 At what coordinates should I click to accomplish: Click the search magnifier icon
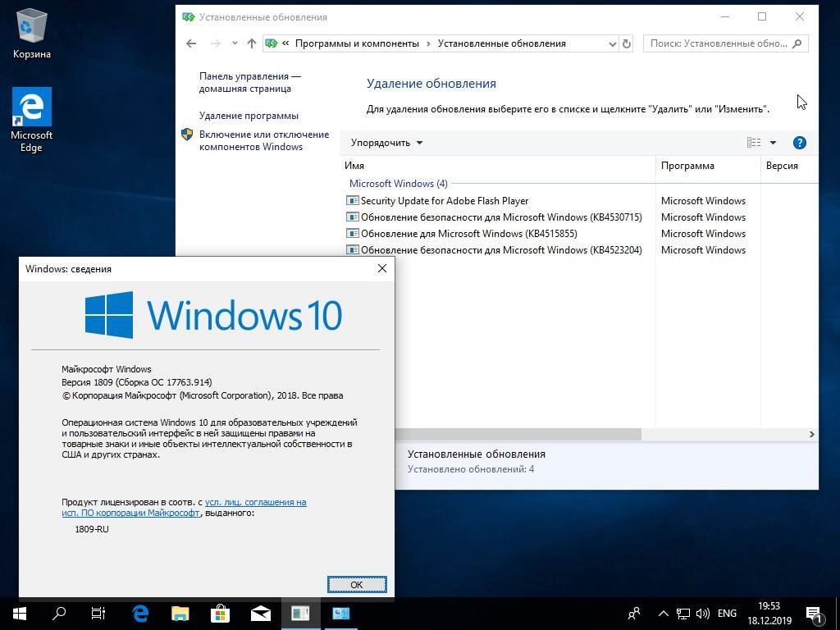(797, 43)
